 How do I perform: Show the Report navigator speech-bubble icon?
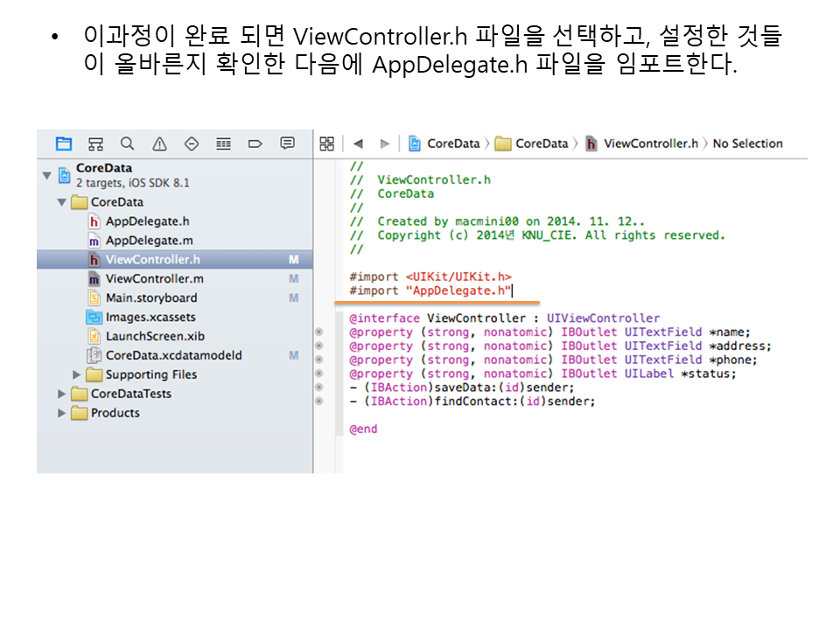click(287, 143)
